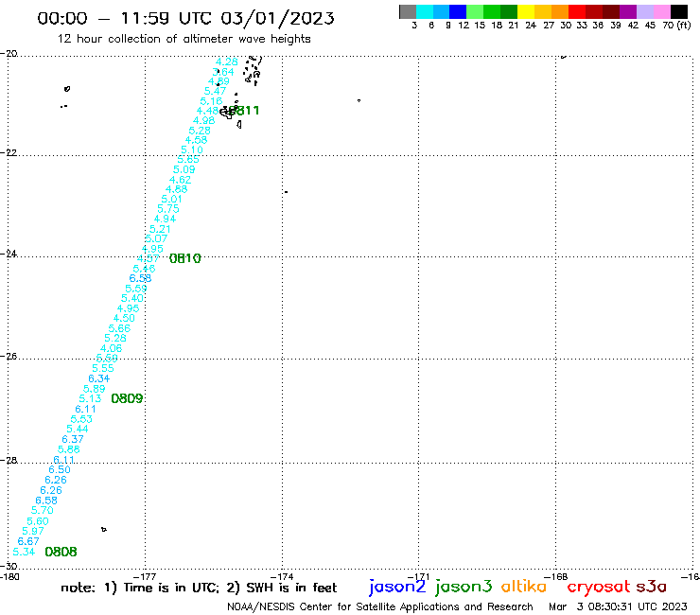Click the black swatch ending the legend
Viewport: 700px width, 615px height.
[x=679, y=11]
